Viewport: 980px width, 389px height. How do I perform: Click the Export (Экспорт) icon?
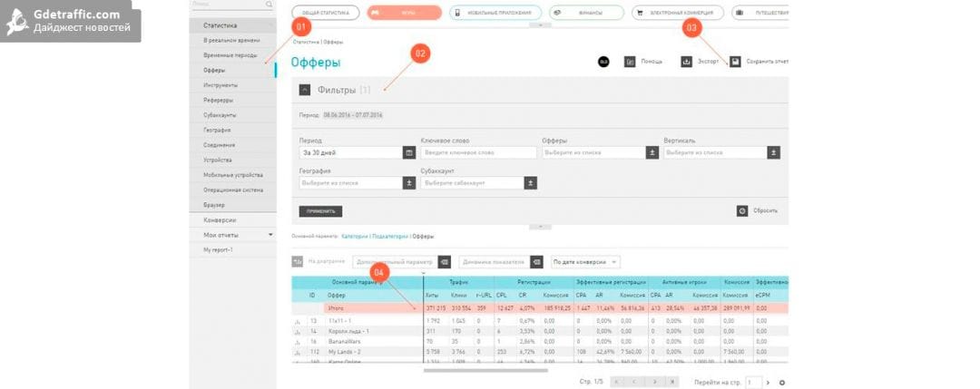(x=687, y=62)
